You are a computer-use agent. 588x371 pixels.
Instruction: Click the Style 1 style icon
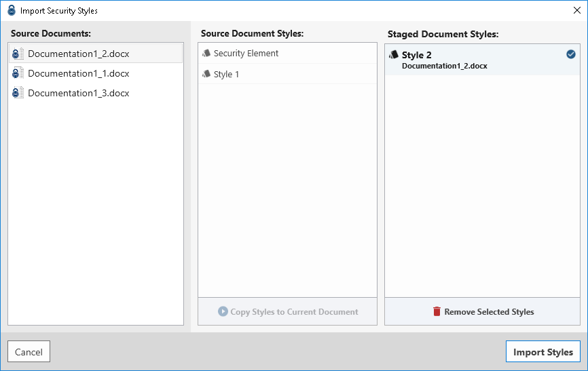coord(206,74)
